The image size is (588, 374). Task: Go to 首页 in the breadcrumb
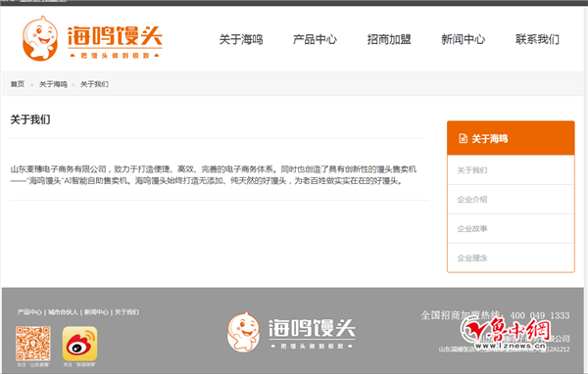18,84
